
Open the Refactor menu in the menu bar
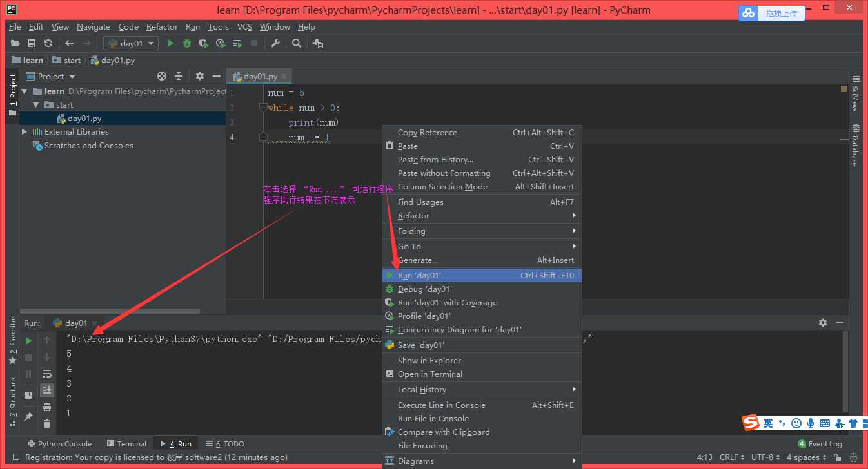pyautogui.click(x=162, y=27)
